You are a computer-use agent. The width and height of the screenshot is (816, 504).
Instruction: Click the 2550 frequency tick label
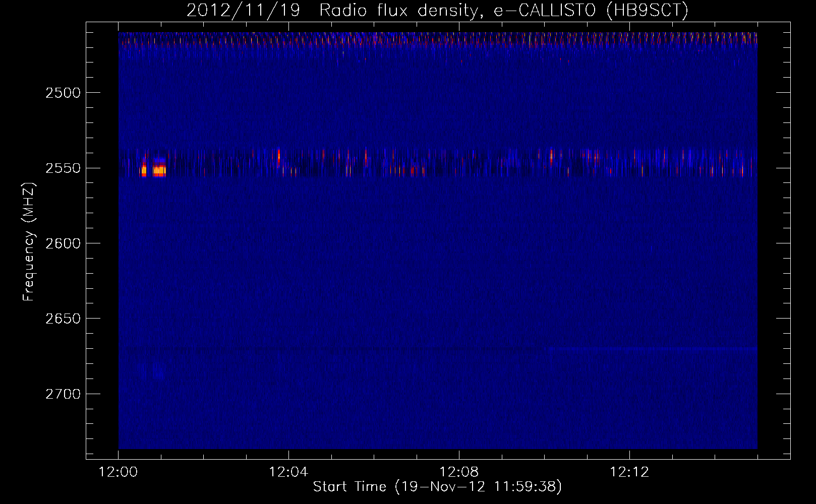click(x=63, y=168)
